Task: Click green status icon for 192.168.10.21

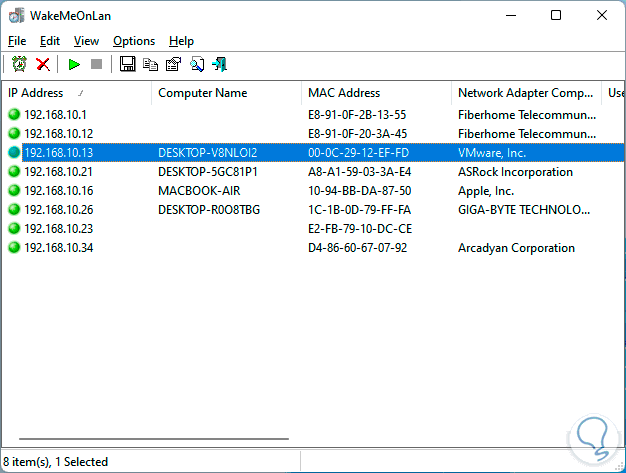Action: pyautogui.click(x=14, y=172)
